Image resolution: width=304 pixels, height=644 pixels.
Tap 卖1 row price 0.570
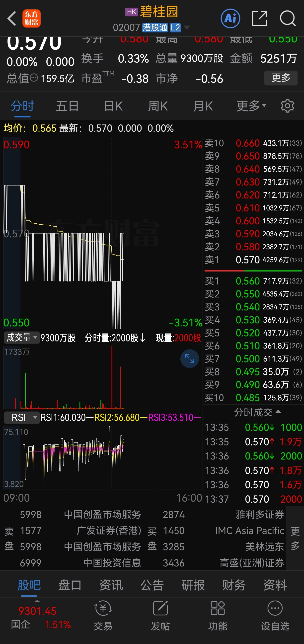coord(247,260)
